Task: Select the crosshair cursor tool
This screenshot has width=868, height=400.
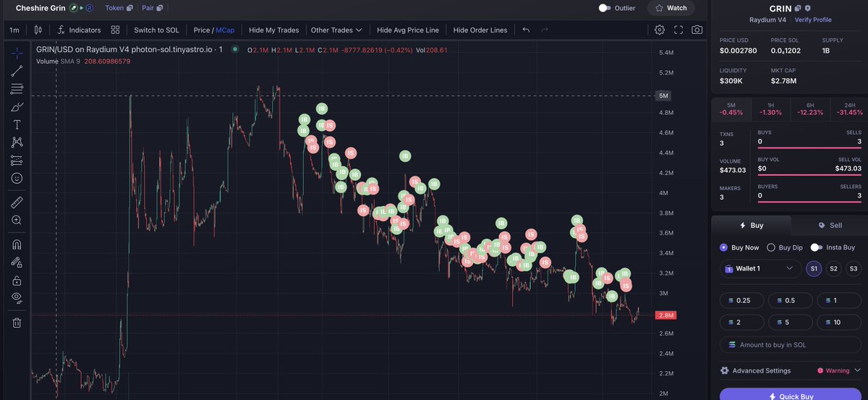Action: [x=17, y=53]
